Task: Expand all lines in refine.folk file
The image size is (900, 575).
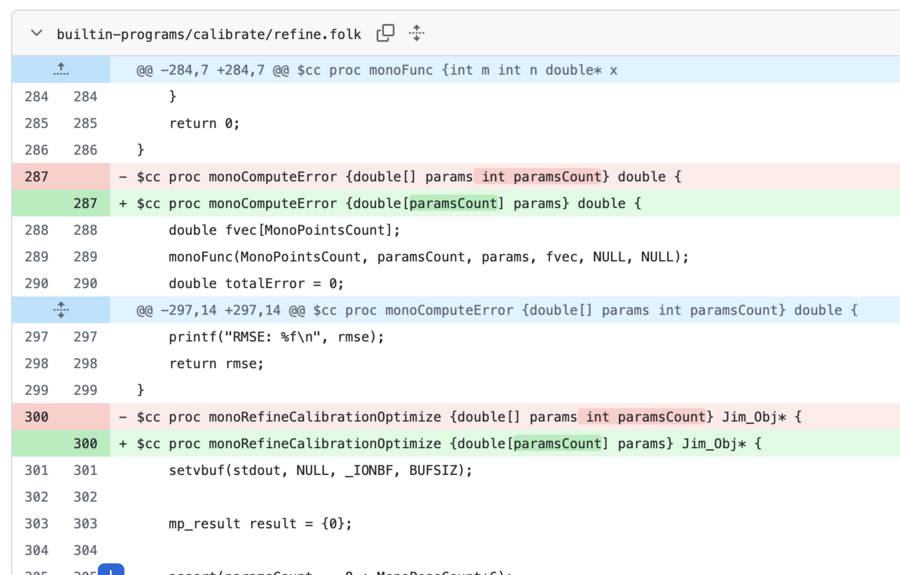Action: coord(417,33)
